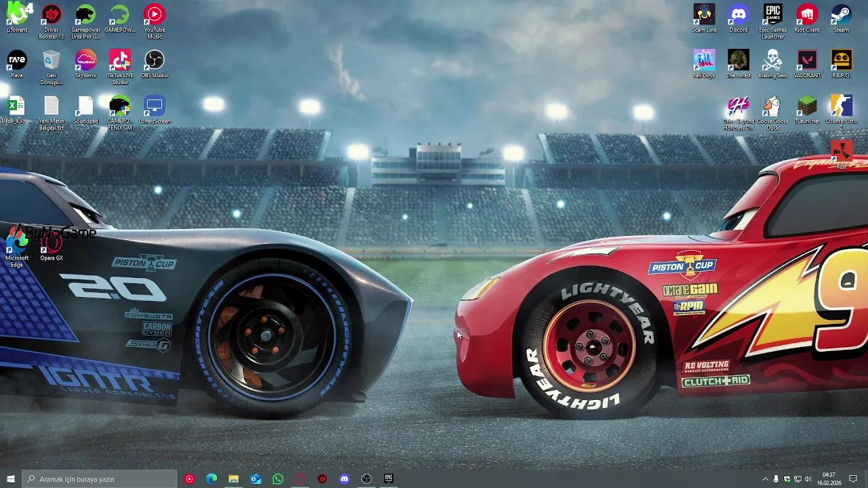The height and width of the screenshot is (488, 868).
Task: Select the Rave desktop icon
Action: click(x=17, y=64)
